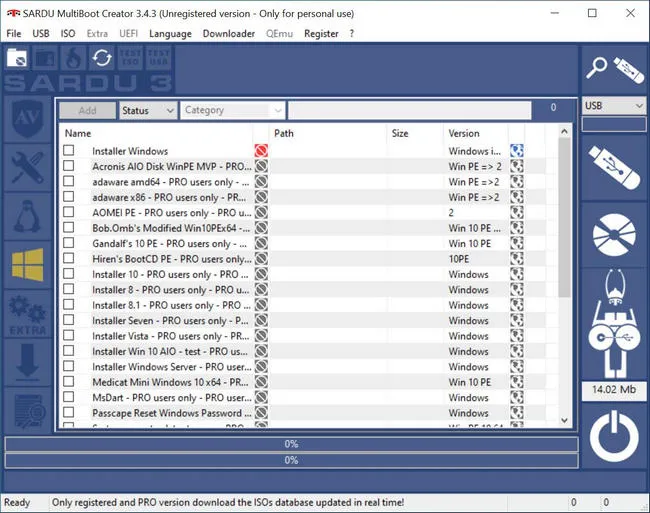Image resolution: width=650 pixels, height=513 pixels.
Task: Check the Installer Windows checkbox
Action: (x=69, y=150)
